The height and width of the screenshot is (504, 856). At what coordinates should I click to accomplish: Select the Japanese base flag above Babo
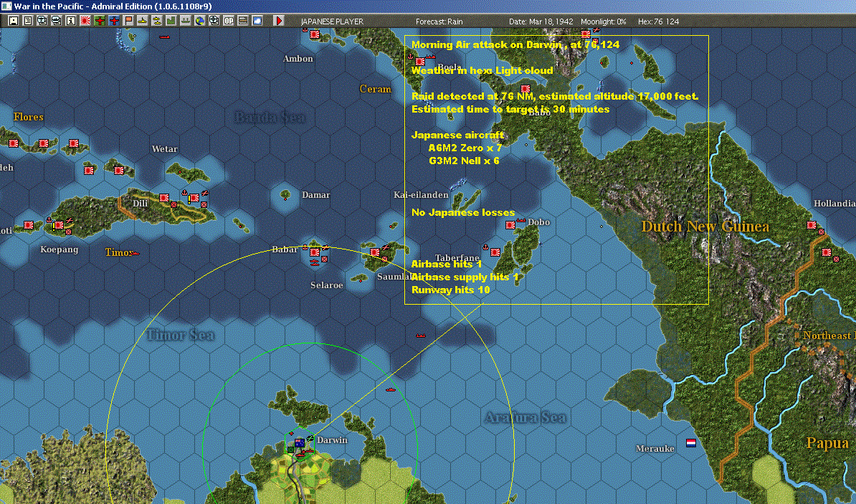click(x=526, y=88)
